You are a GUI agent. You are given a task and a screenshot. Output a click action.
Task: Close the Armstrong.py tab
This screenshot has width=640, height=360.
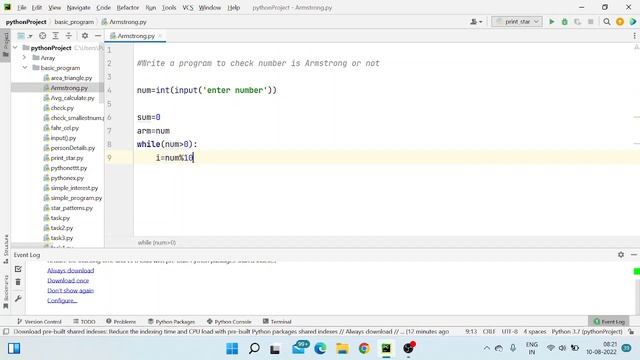160,36
